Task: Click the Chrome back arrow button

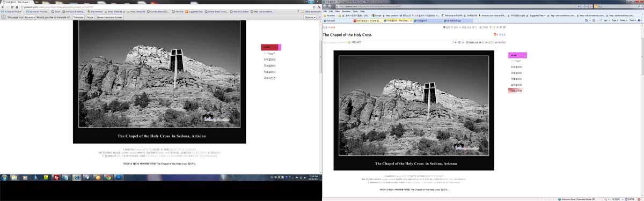Action: (x=3, y=7)
